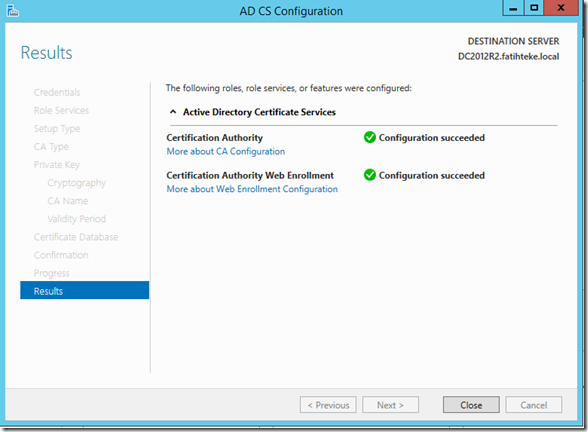The width and height of the screenshot is (588, 432).
Task: Select the Validity Period sub-step
Action: coord(76,219)
